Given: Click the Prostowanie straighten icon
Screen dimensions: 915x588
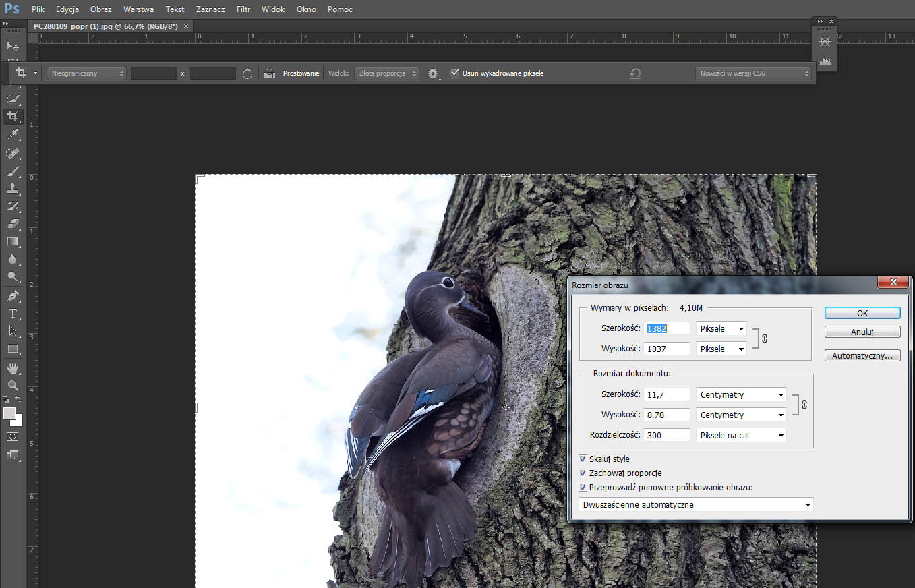Looking at the screenshot, I should (x=270, y=73).
